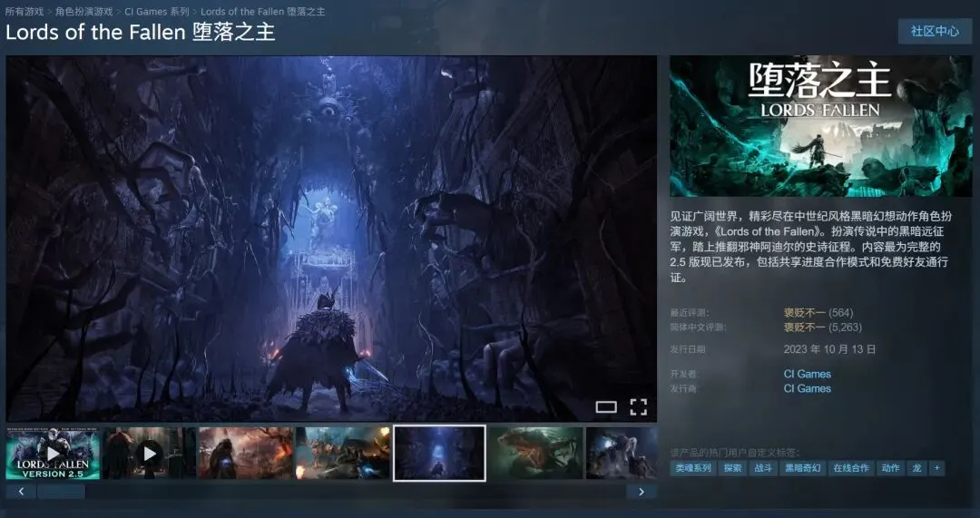Click the right arrow of the thumbnail strip
Screen dimensions: 980x518
642,492
